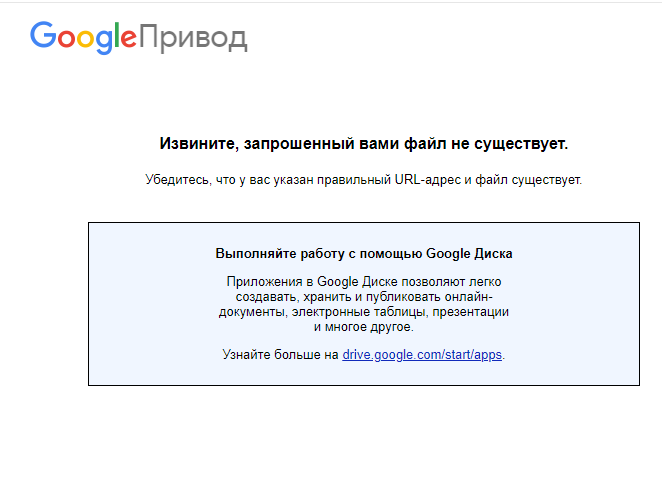
Task: Click the red letter e in Google logo
Action: (128, 38)
